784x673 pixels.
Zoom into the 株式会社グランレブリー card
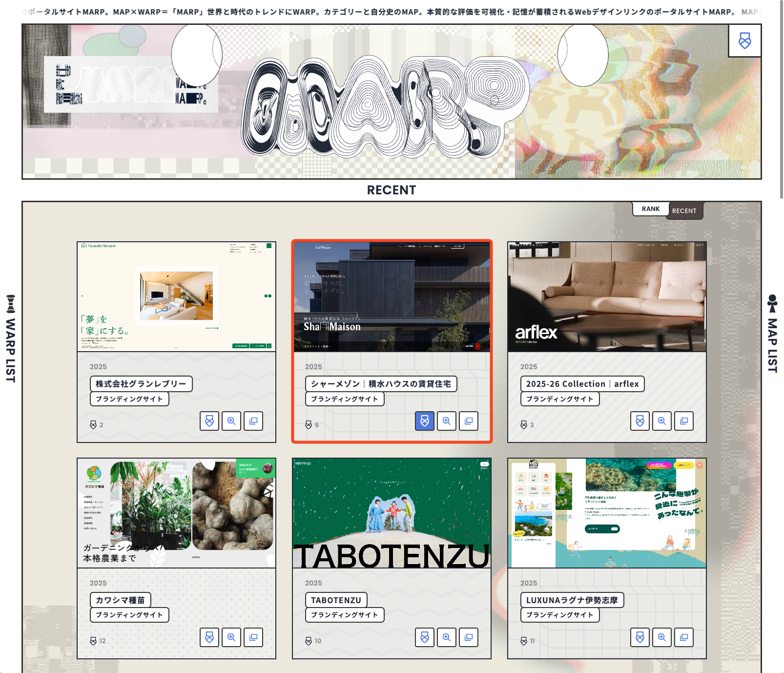pos(231,421)
